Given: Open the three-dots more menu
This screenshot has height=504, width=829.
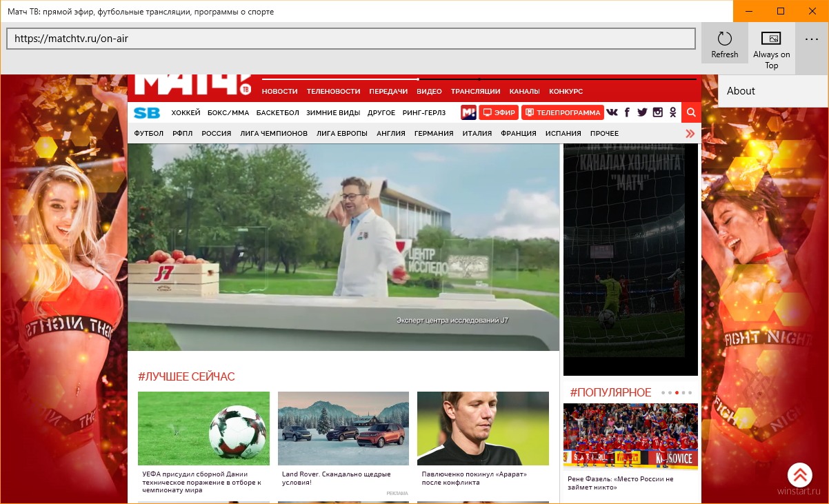Looking at the screenshot, I should 811,39.
